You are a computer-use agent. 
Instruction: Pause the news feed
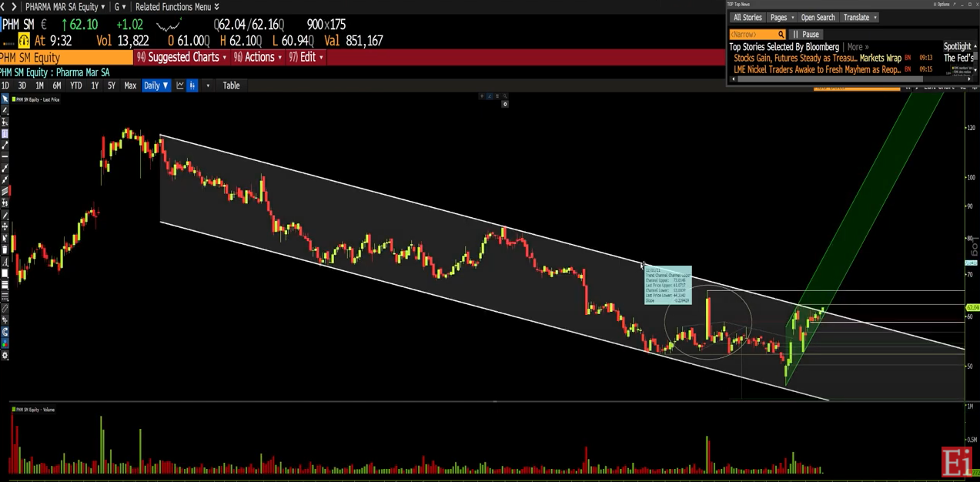(x=806, y=35)
